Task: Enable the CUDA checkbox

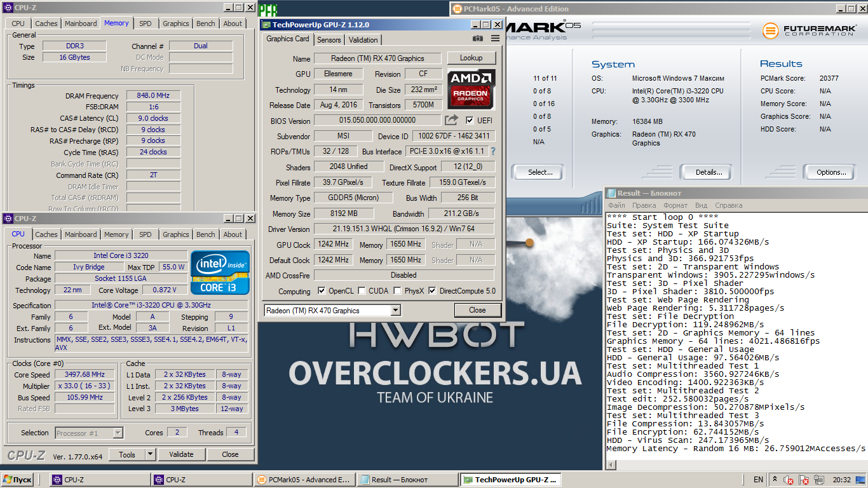Action: [362, 291]
